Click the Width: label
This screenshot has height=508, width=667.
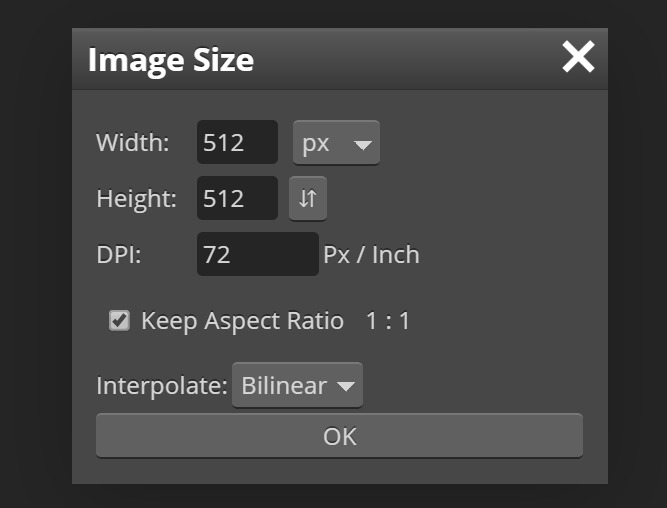133,143
